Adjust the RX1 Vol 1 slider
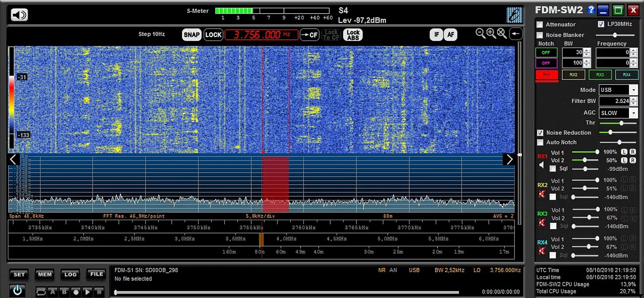Screen dimensions: 644x298 tap(585, 152)
